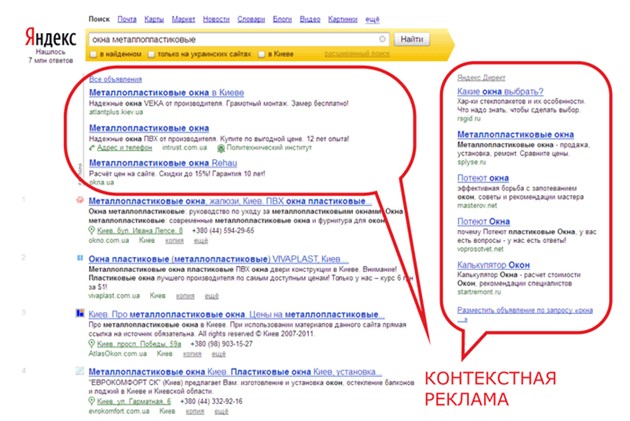Click favicon of VIVAPLAST result
This screenshot has width=630, height=421.
point(79,258)
